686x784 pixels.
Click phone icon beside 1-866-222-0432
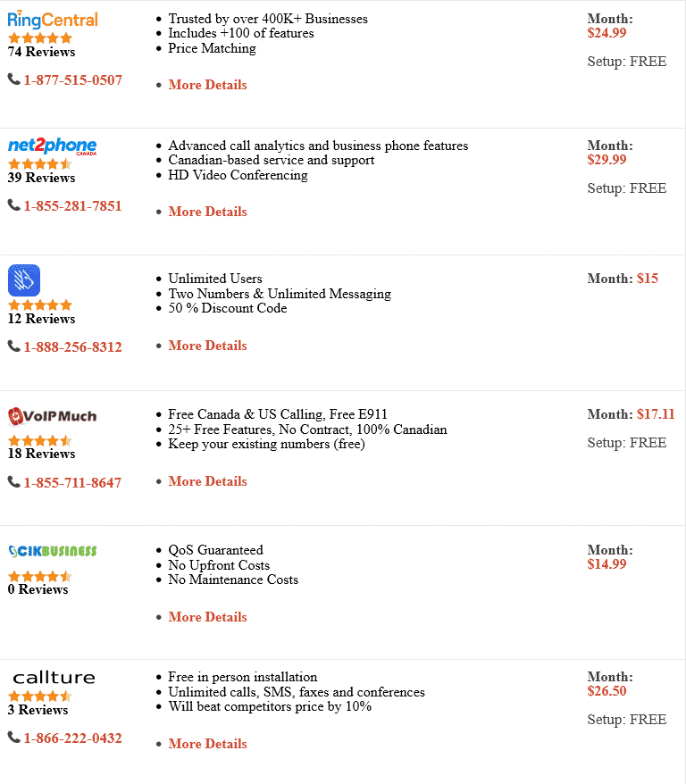13,738
